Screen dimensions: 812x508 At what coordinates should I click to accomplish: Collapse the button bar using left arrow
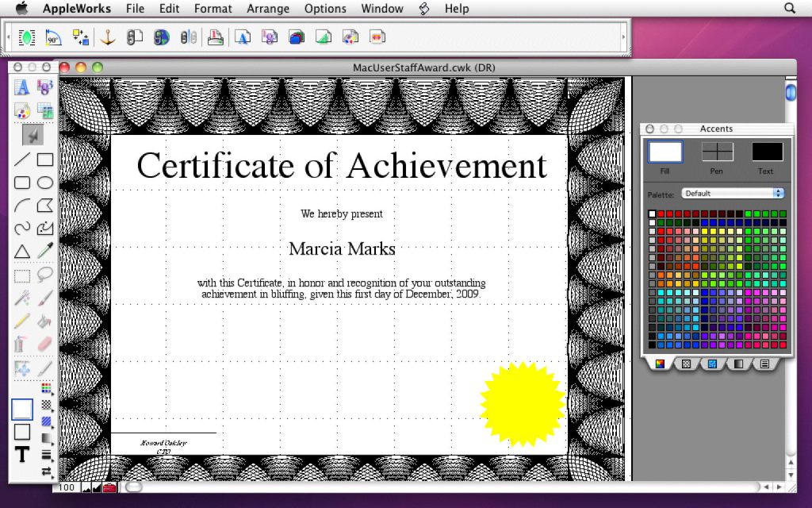tap(8, 37)
